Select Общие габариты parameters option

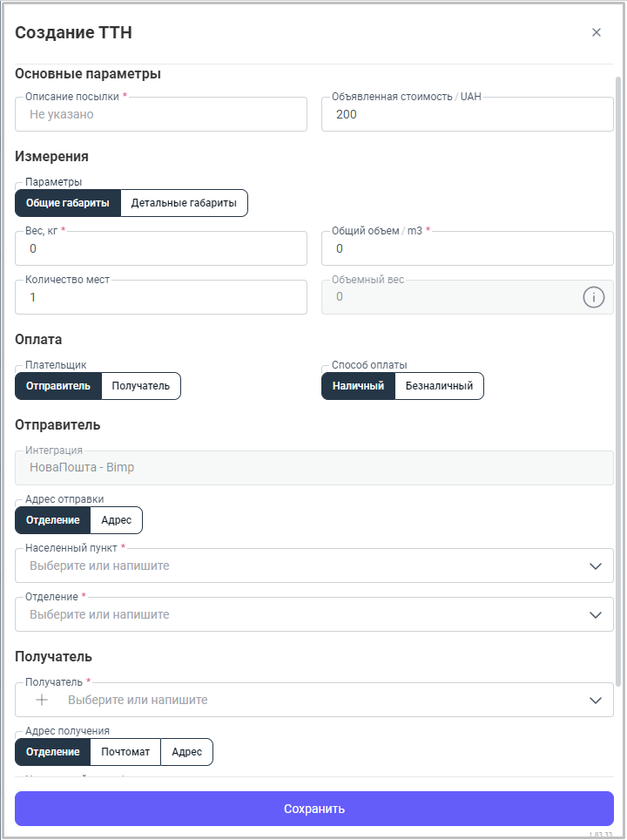(x=68, y=203)
